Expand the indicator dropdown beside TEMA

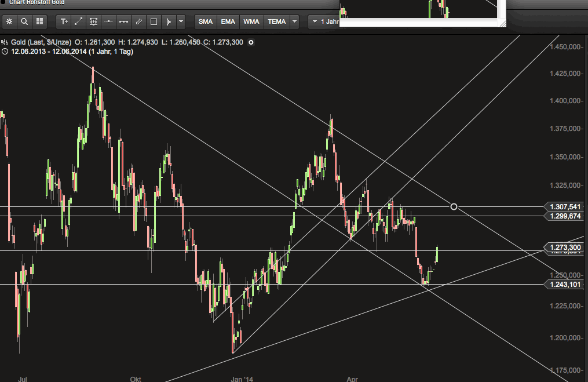click(x=294, y=21)
